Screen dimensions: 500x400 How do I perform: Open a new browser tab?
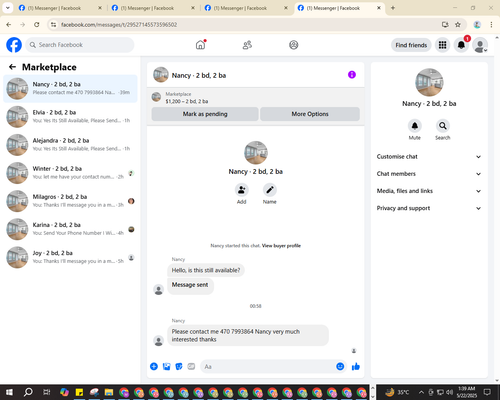[x=393, y=8]
